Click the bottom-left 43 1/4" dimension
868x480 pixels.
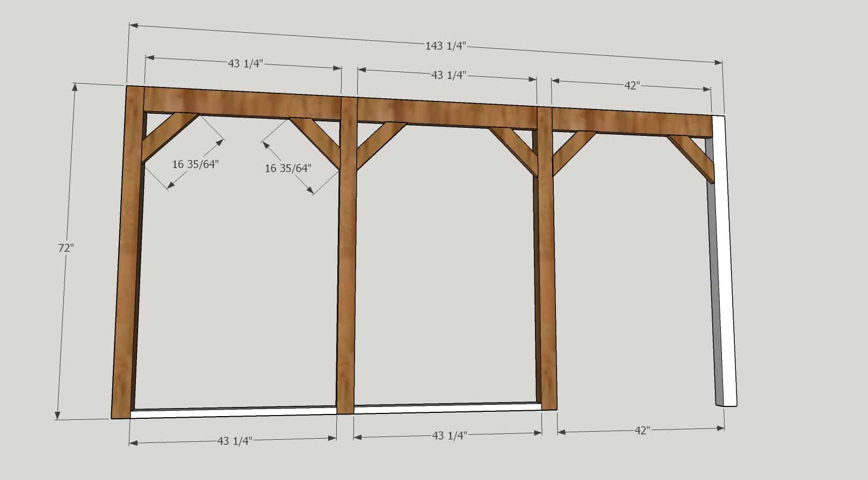tap(234, 441)
